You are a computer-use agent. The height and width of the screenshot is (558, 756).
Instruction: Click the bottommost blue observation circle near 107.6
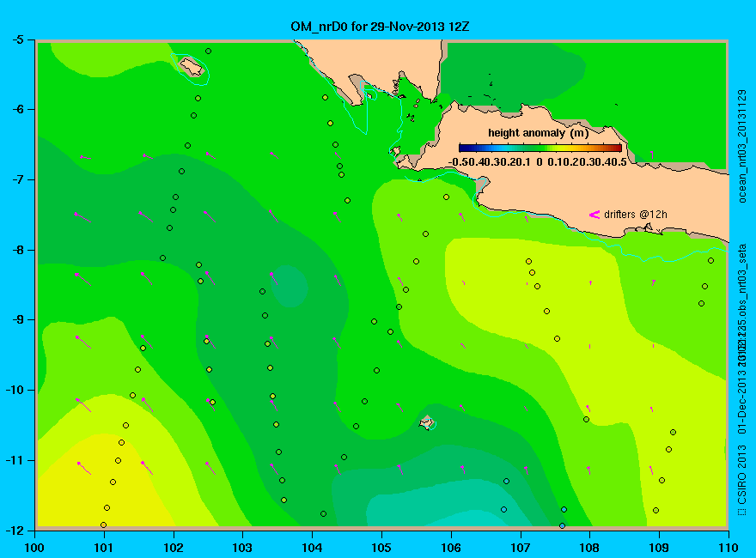pyautogui.click(x=562, y=525)
